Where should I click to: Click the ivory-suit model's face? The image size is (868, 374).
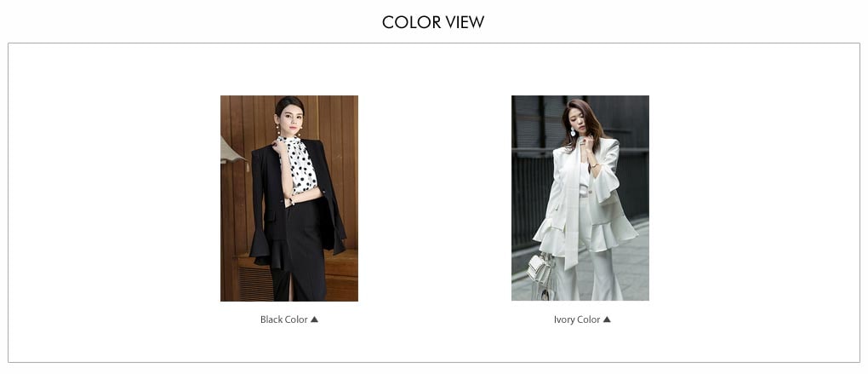[577, 121]
